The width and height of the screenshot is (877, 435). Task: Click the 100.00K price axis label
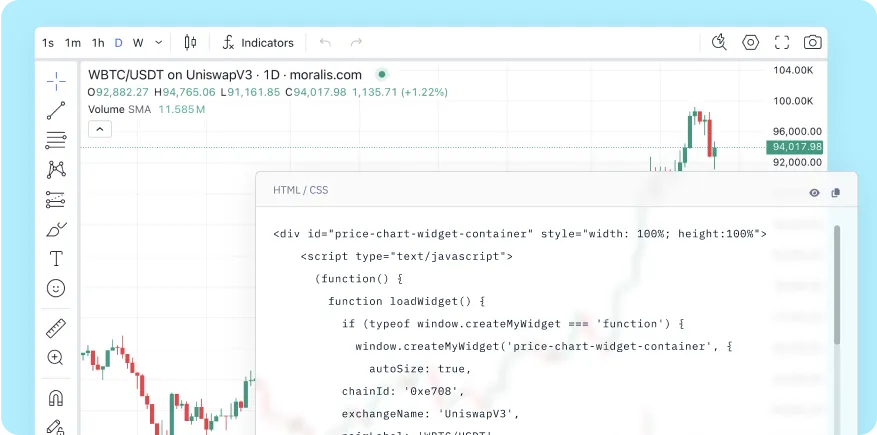click(x=793, y=101)
